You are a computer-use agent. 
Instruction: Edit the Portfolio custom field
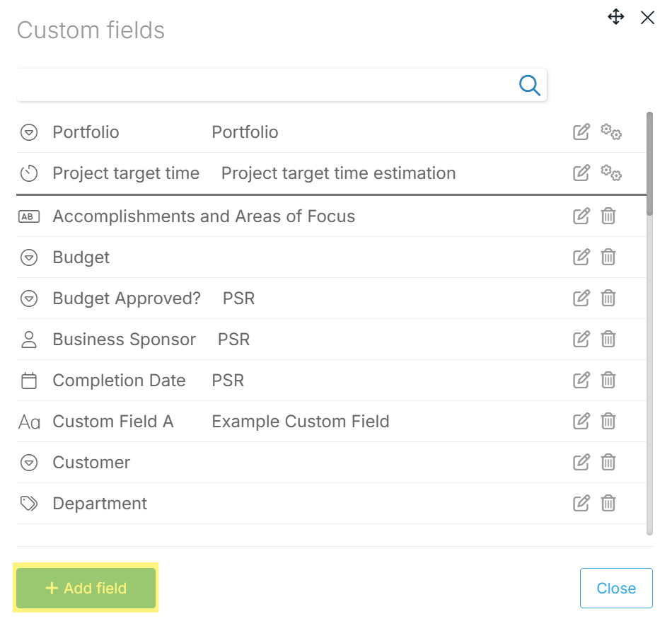581,132
